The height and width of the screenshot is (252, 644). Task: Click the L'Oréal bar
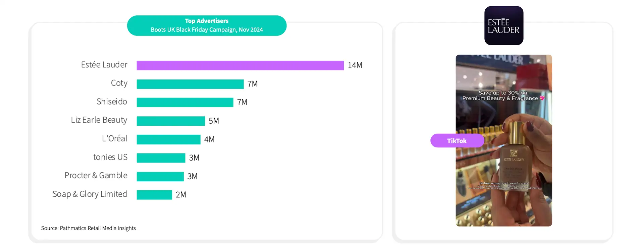[x=169, y=139]
